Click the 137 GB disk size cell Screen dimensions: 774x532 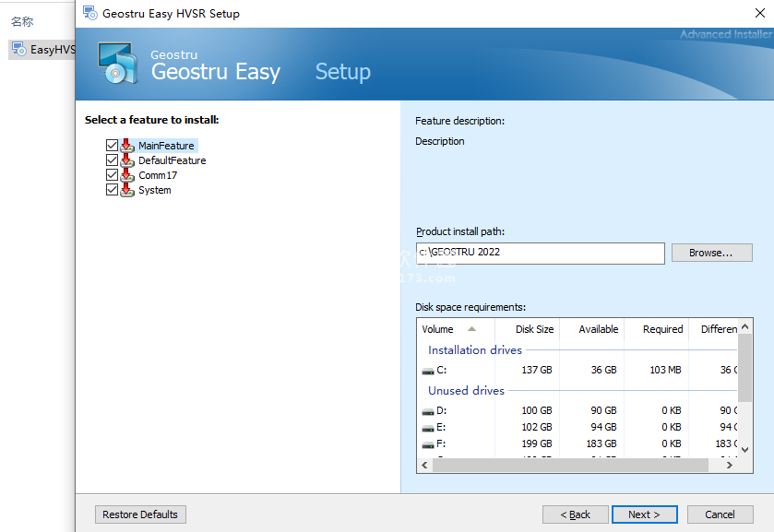tap(537, 370)
